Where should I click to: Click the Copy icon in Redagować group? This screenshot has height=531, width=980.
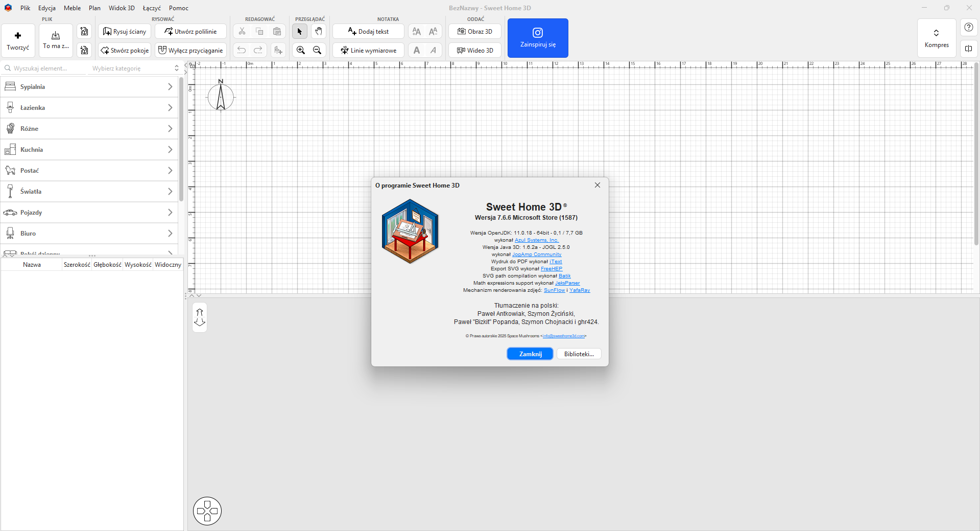pos(259,31)
